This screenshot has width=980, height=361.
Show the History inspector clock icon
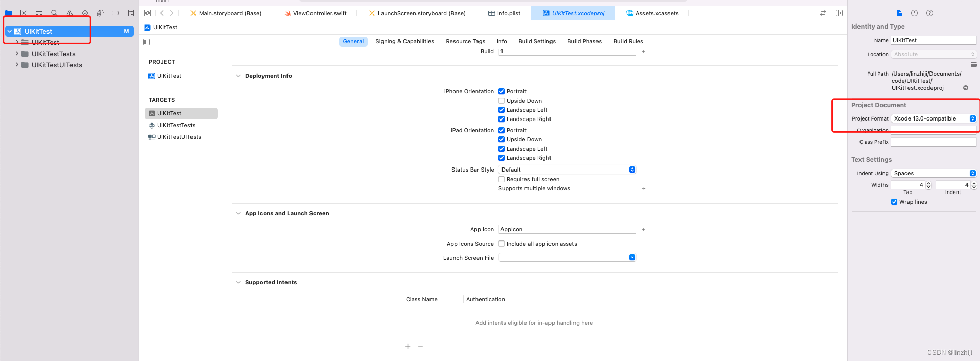914,13
